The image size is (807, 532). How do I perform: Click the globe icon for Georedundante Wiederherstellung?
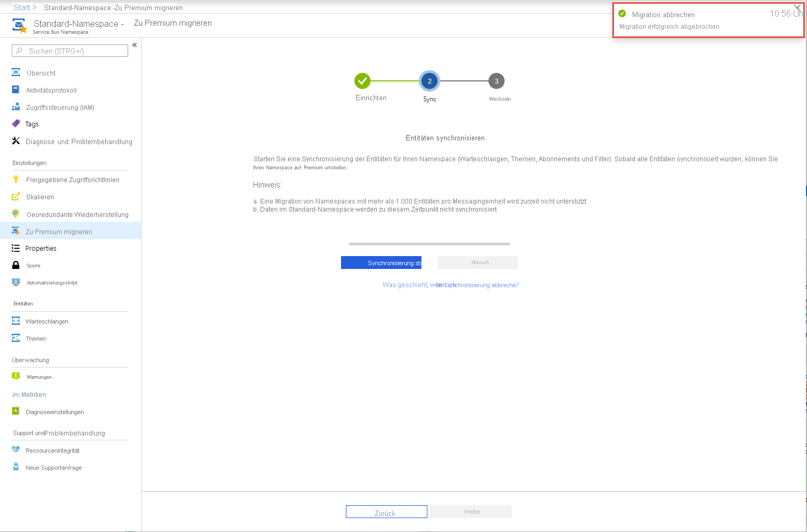tap(16, 214)
